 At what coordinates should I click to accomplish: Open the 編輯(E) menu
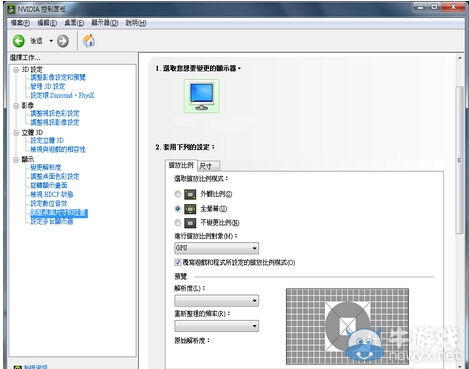[47, 23]
